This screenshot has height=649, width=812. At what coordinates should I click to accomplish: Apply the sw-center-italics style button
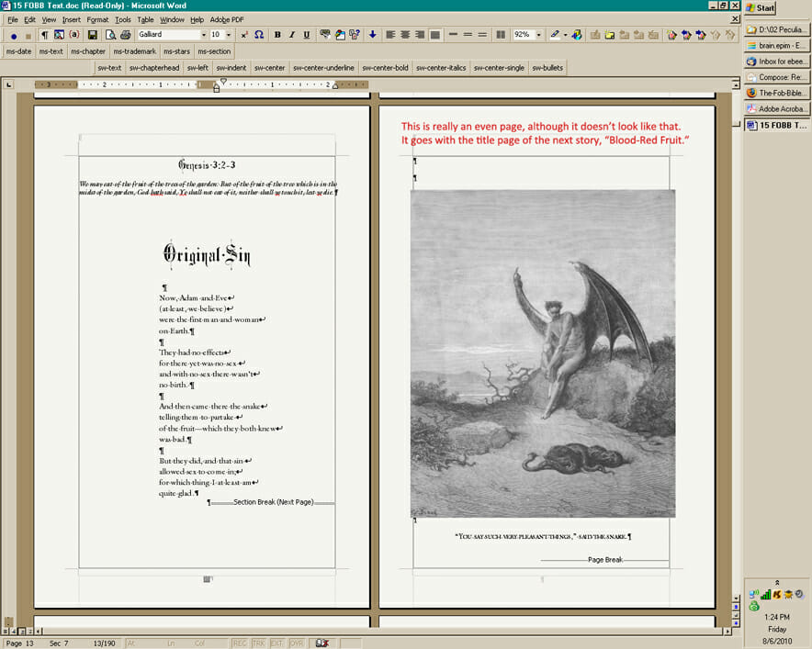441,68
